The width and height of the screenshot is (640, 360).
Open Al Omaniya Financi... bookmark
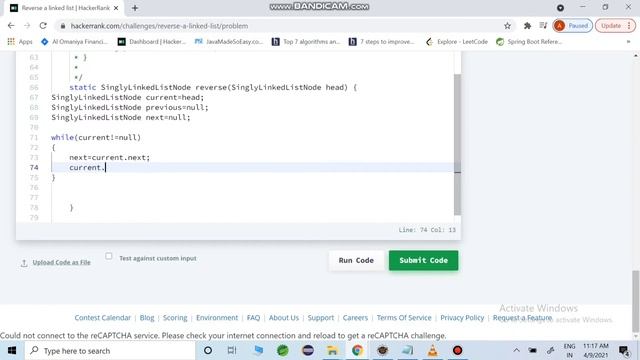click(x=74, y=42)
